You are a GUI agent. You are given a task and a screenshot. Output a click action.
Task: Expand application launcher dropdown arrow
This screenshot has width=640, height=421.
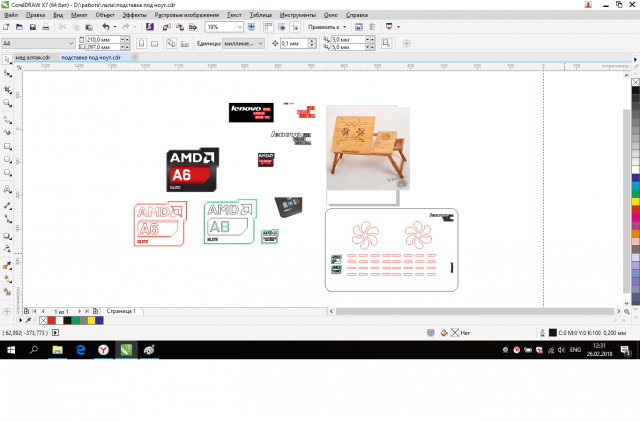pyautogui.click(x=398, y=27)
